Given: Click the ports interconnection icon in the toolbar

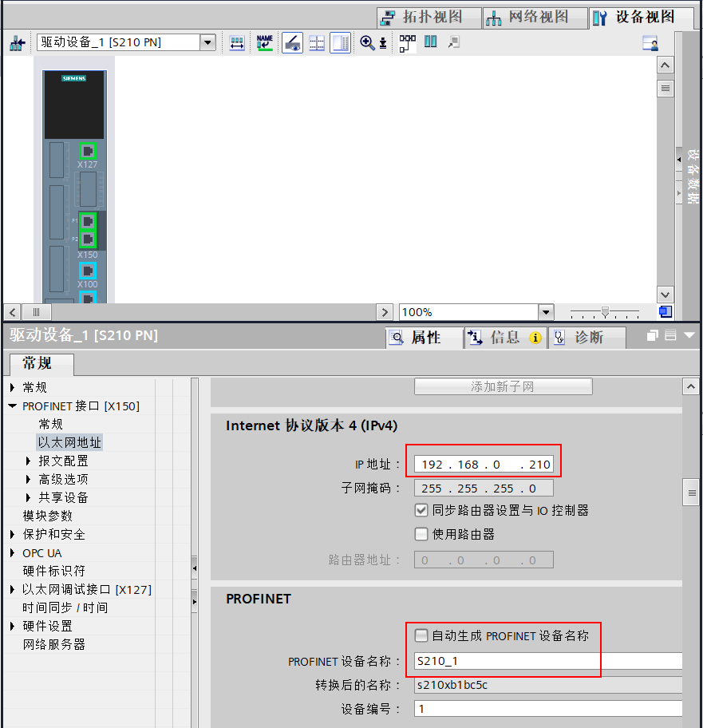Looking at the screenshot, I should click(x=406, y=42).
